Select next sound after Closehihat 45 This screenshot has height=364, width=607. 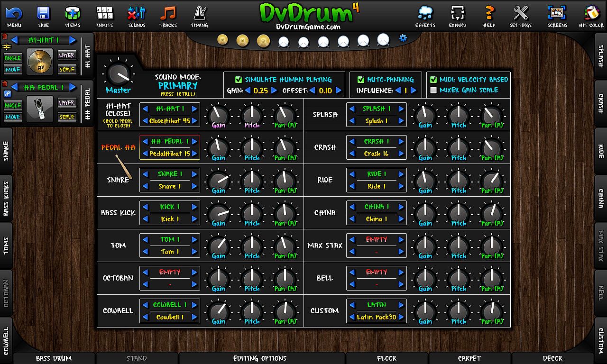194,121
